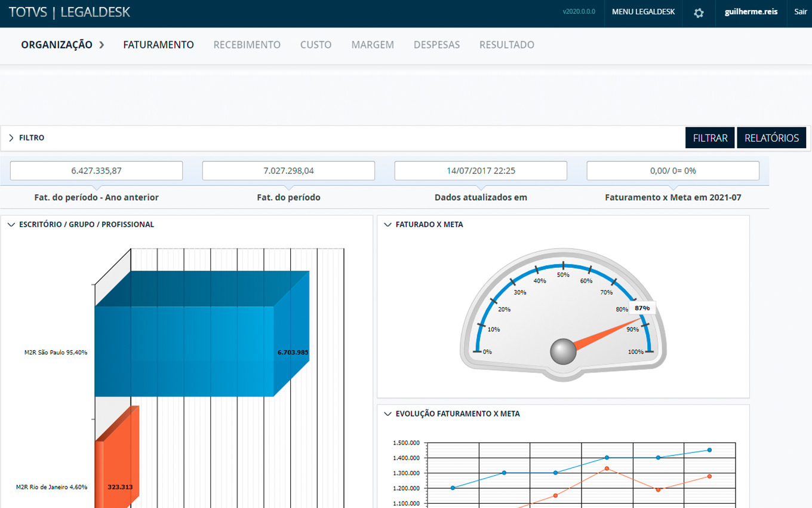Click Sair to log out

800,12
